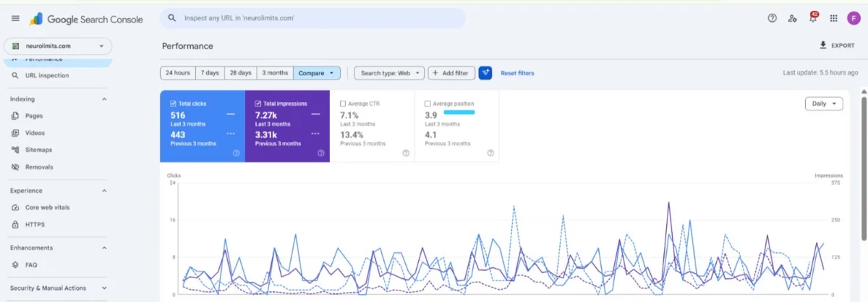Open the neurolimits.com property selector dropdown
Screen dimensions: 868x302
pyautogui.click(x=58, y=46)
